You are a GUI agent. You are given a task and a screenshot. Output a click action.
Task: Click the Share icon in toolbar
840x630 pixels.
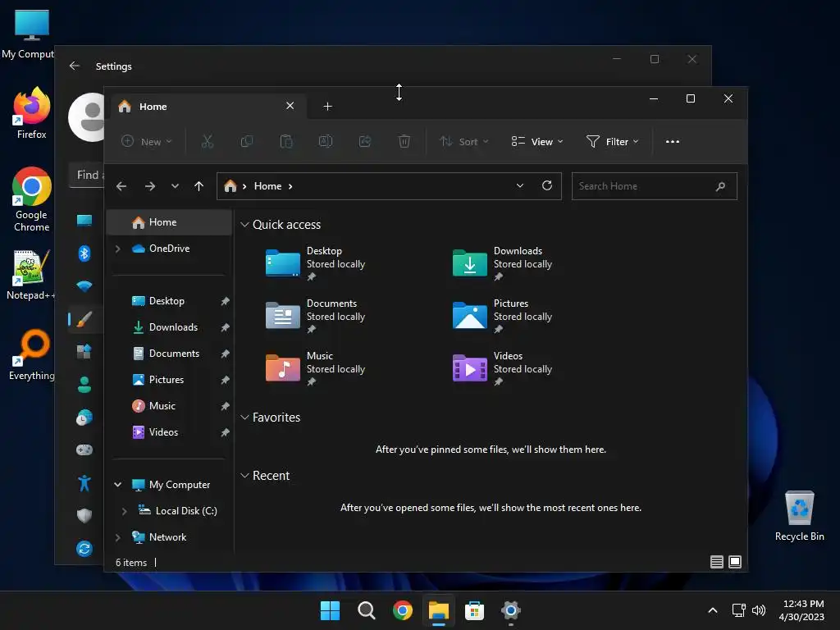click(365, 141)
